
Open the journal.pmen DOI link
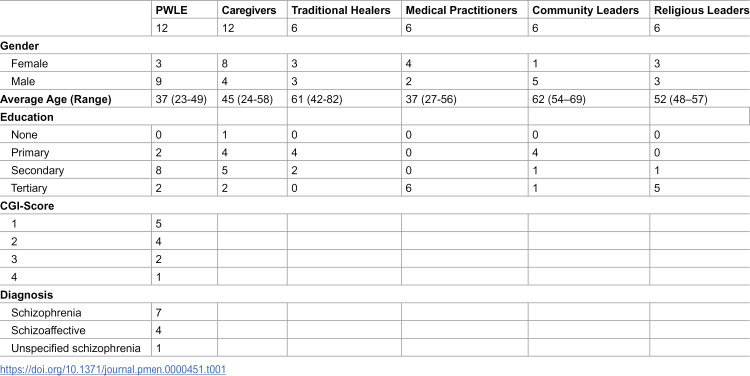(113, 369)
